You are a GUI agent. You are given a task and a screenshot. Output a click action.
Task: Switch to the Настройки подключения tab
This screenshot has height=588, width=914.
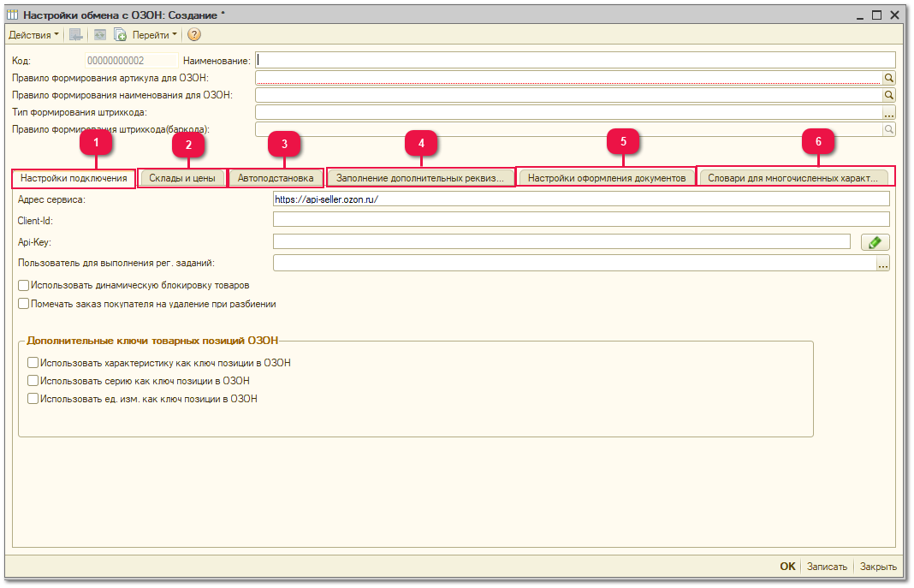click(74, 178)
